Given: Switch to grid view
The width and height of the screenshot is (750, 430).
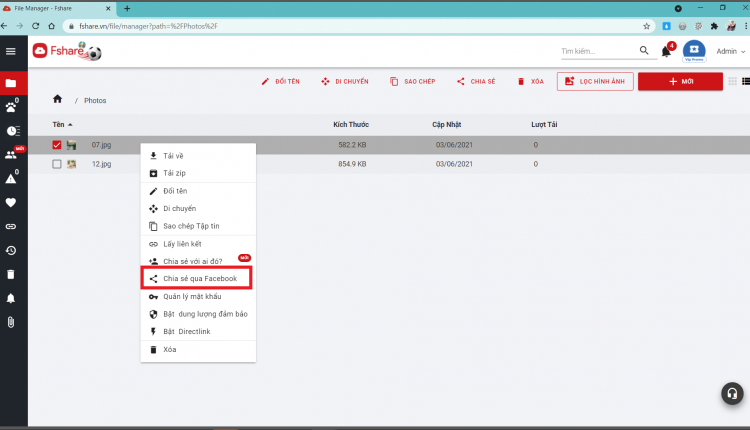Looking at the screenshot, I should pos(732,81).
